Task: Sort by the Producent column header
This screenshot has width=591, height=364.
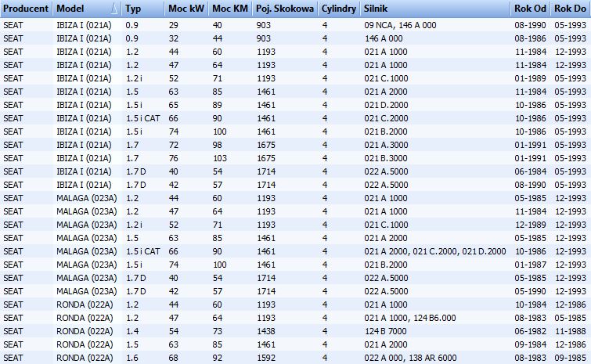Action: (26, 9)
